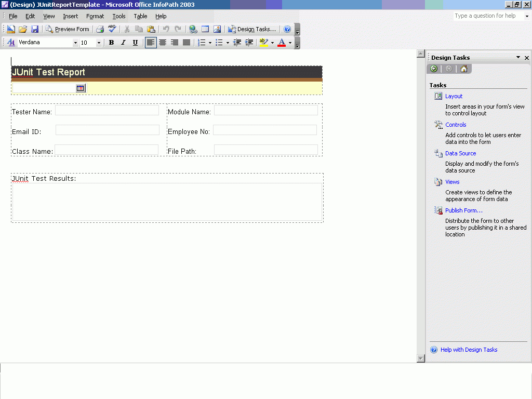Toggle italic formatting
The image size is (532, 399).
coord(123,43)
